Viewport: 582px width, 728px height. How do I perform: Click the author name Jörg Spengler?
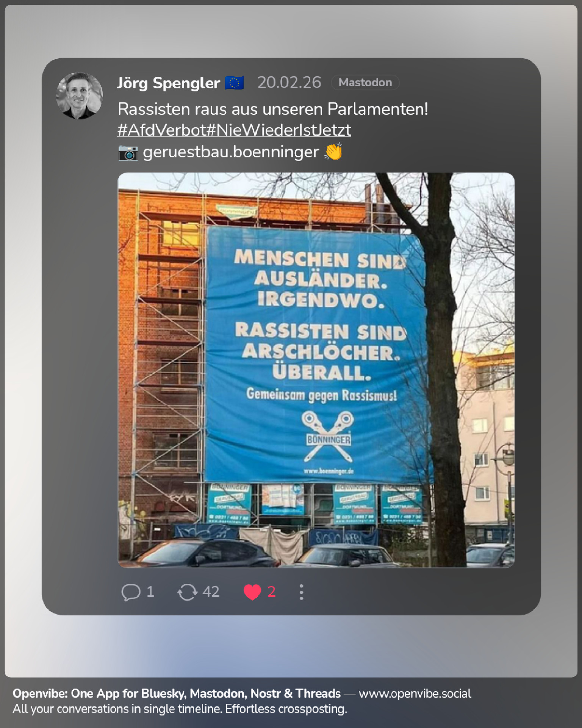click(x=168, y=83)
